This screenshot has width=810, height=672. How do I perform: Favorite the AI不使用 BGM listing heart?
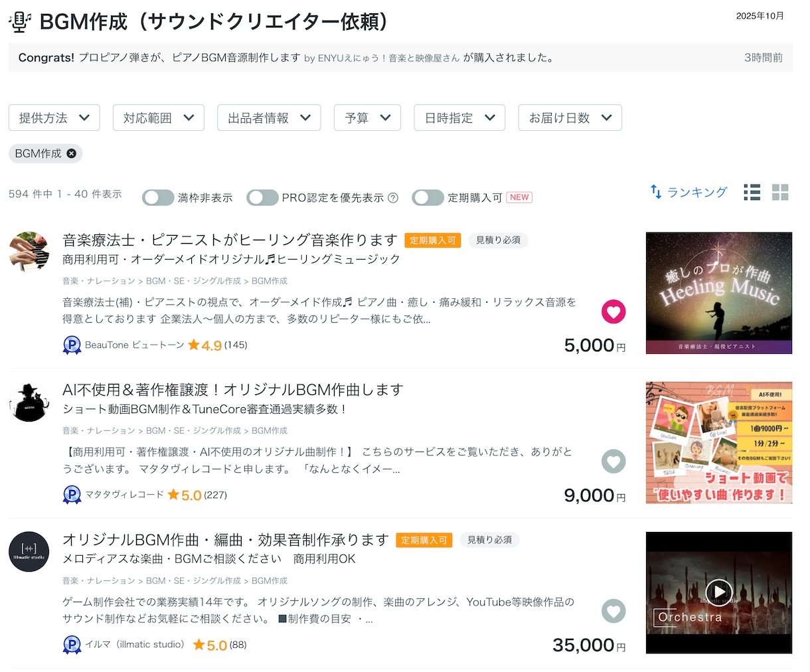[x=613, y=462]
